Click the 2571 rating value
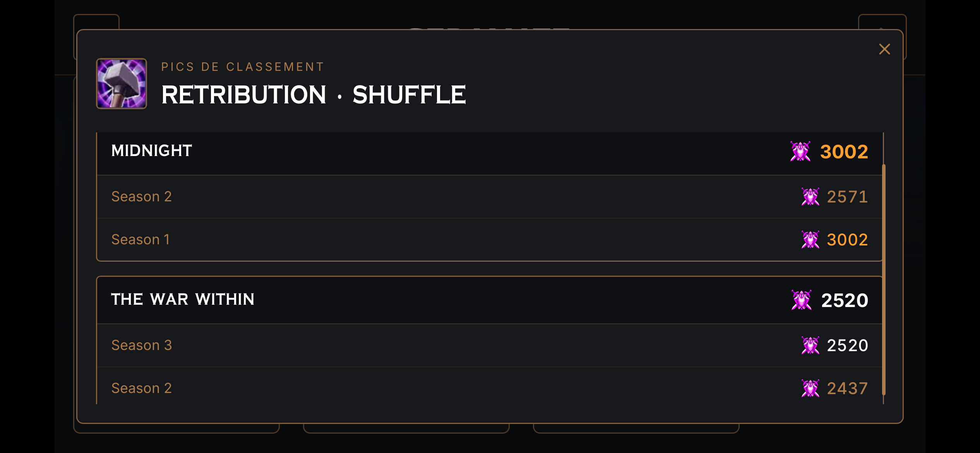The height and width of the screenshot is (453, 980). pos(847,197)
